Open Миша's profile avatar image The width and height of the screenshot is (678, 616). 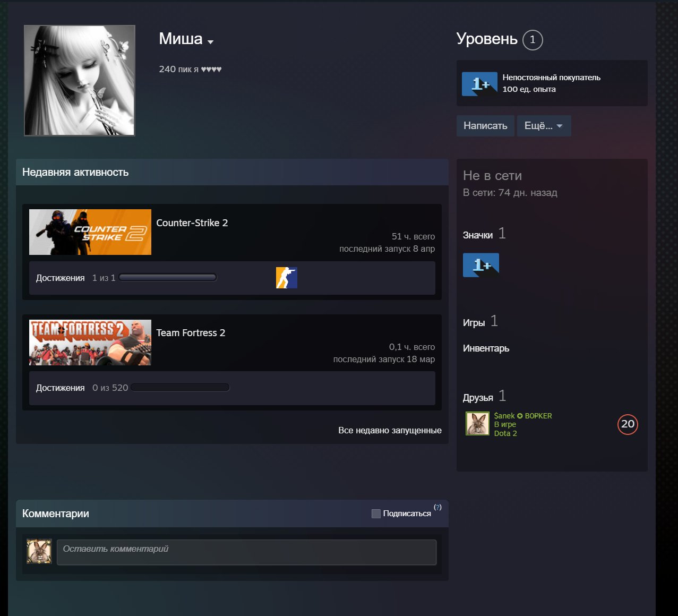click(80, 81)
